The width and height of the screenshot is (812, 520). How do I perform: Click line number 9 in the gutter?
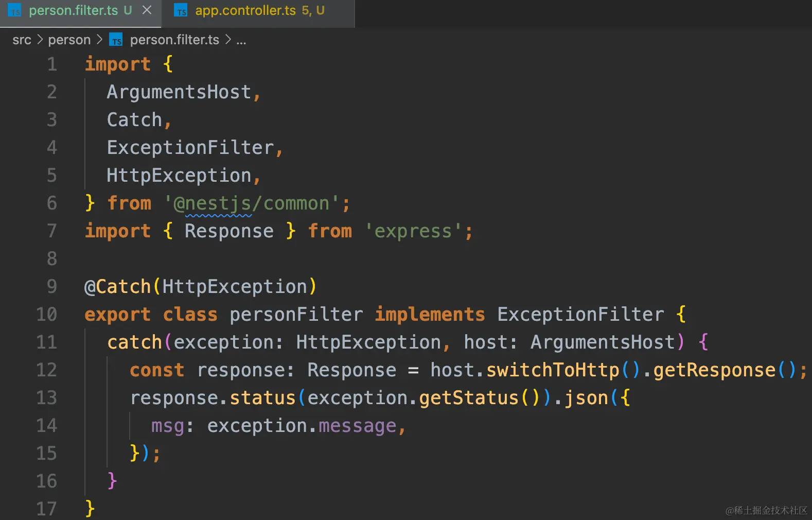click(52, 287)
